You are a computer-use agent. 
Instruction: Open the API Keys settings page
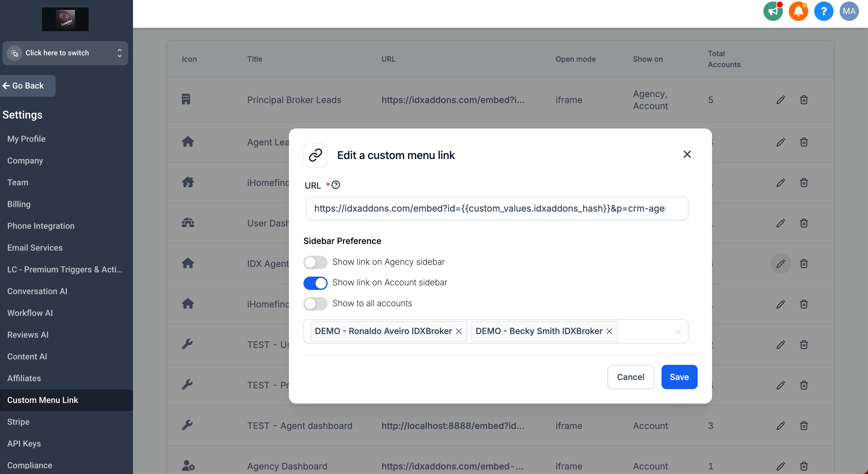tap(24, 443)
